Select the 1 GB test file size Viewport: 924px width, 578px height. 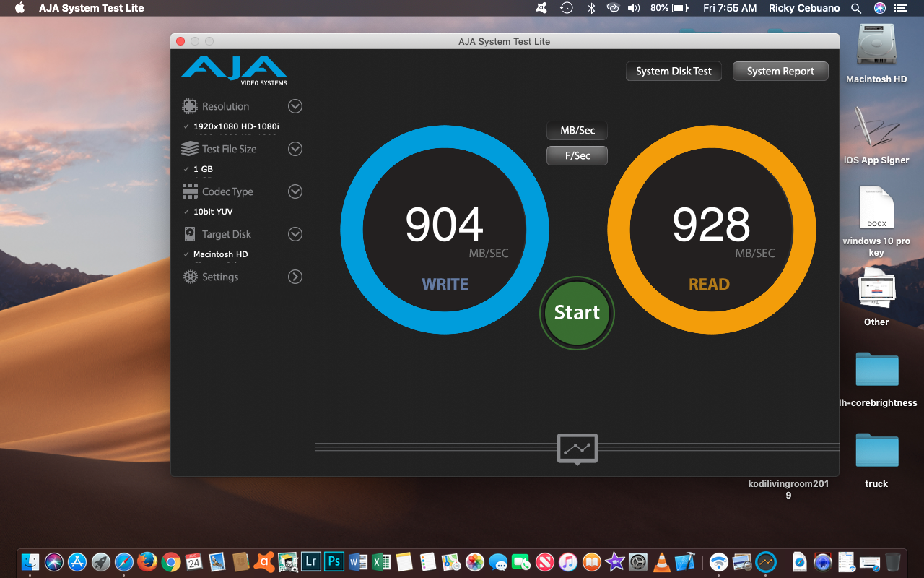[x=203, y=169]
